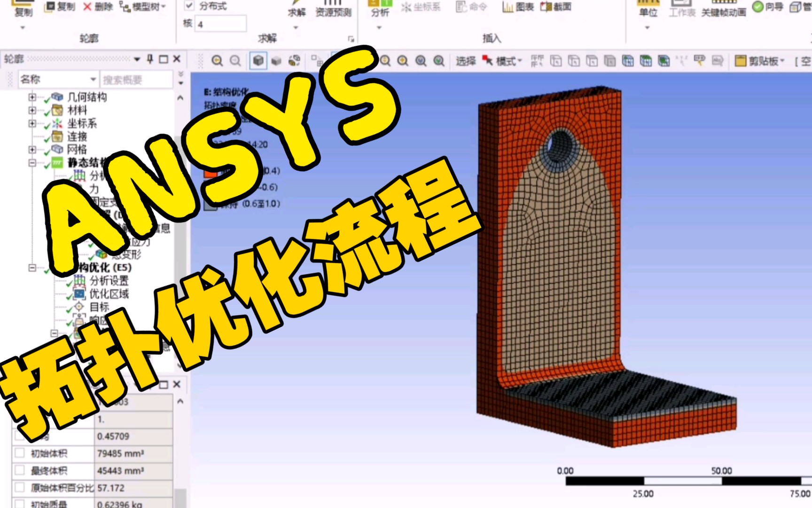This screenshot has width=812, height=508.
Task: Select 连接 in the tree
Action: [x=77, y=137]
